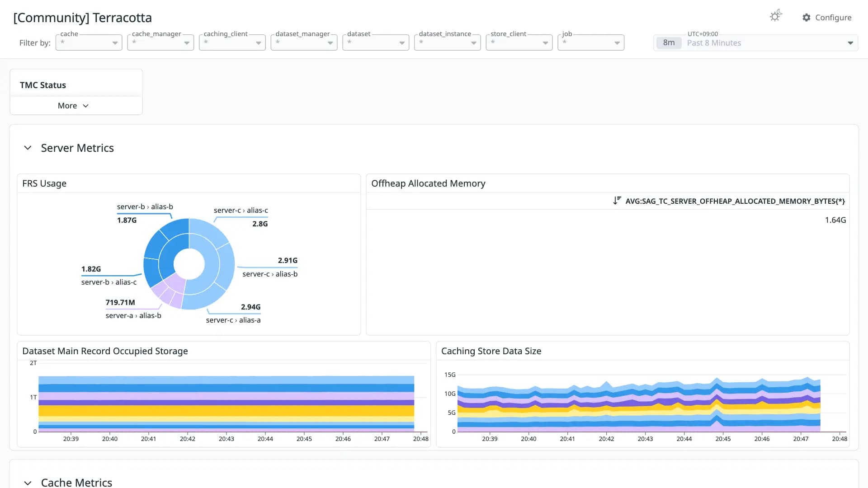
Task: Click the server-c › alias-b label
Action: (x=270, y=274)
